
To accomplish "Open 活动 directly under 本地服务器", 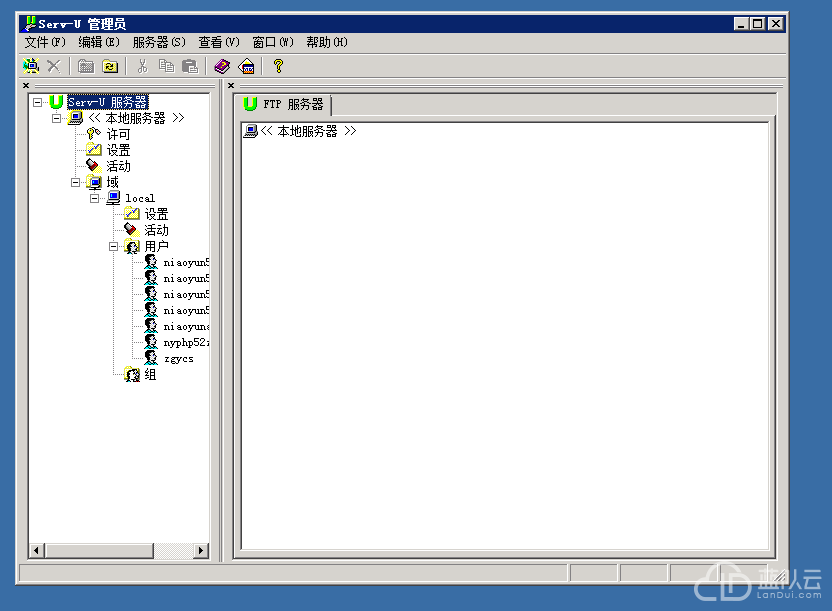I will tap(118, 166).
